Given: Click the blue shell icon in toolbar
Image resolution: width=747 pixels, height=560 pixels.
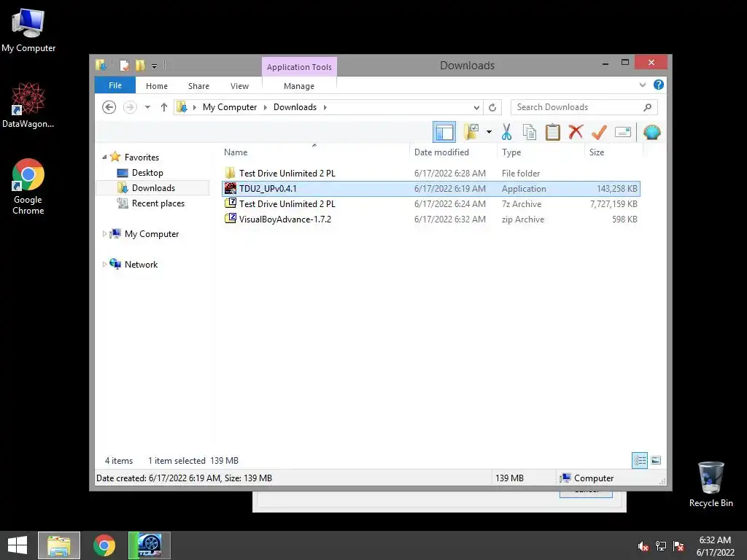Looking at the screenshot, I should tap(651, 132).
